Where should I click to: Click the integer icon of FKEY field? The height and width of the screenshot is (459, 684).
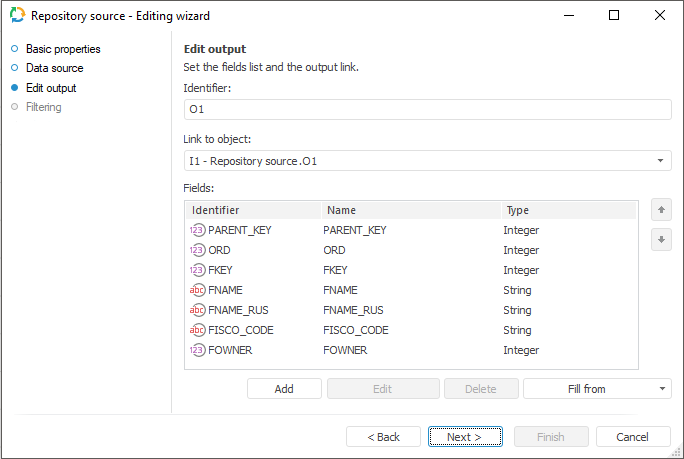click(197, 270)
